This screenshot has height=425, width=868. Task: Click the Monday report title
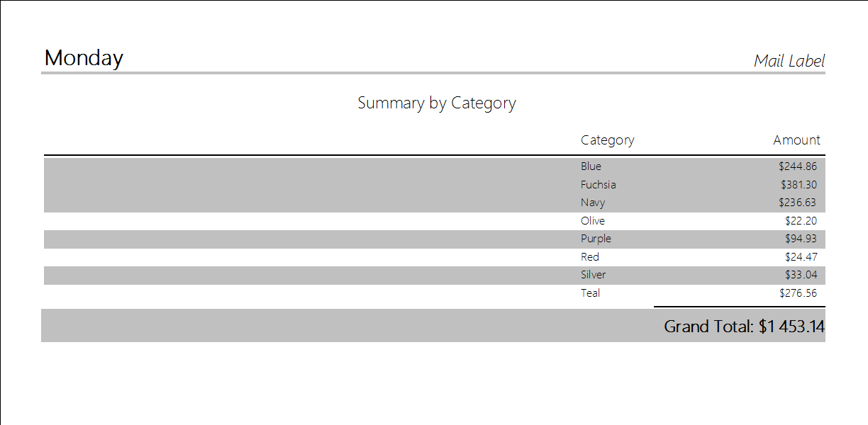click(84, 58)
